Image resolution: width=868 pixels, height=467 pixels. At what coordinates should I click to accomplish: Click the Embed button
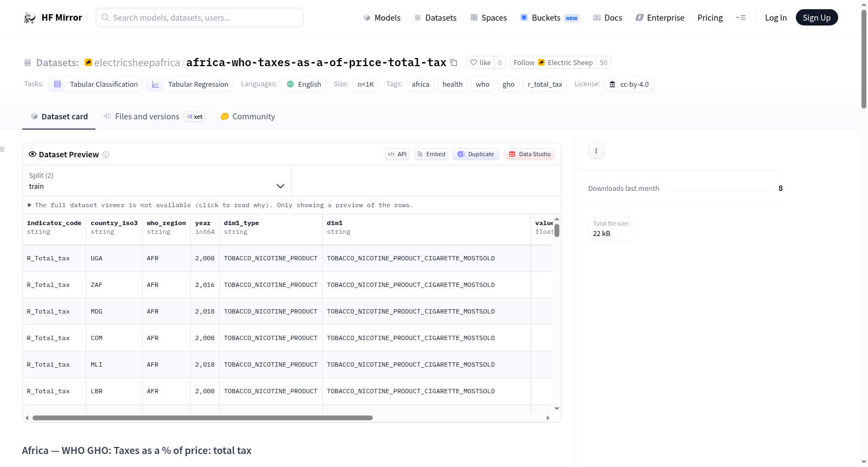pyautogui.click(x=431, y=154)
